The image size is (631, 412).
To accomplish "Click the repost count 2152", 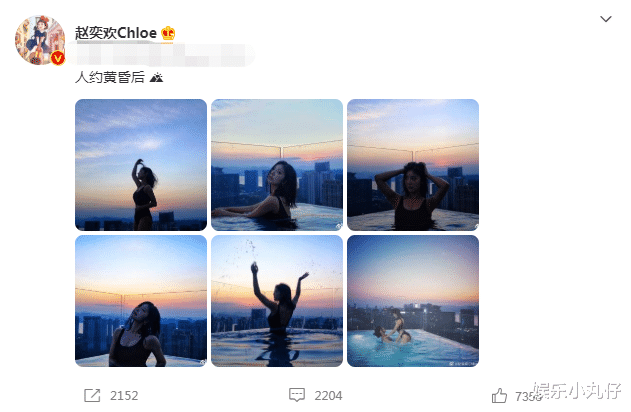I will [x=124, y=396].
